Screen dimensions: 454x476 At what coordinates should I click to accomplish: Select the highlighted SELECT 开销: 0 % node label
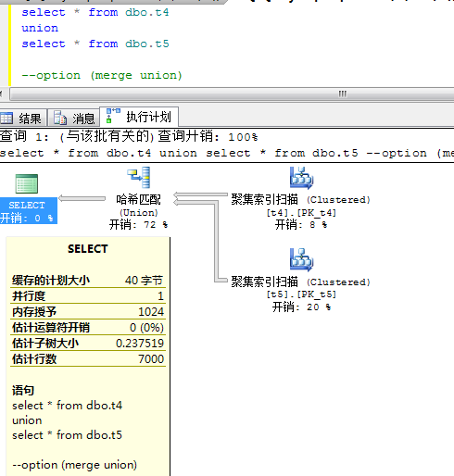pyautogui.click(x=29, y=211)
